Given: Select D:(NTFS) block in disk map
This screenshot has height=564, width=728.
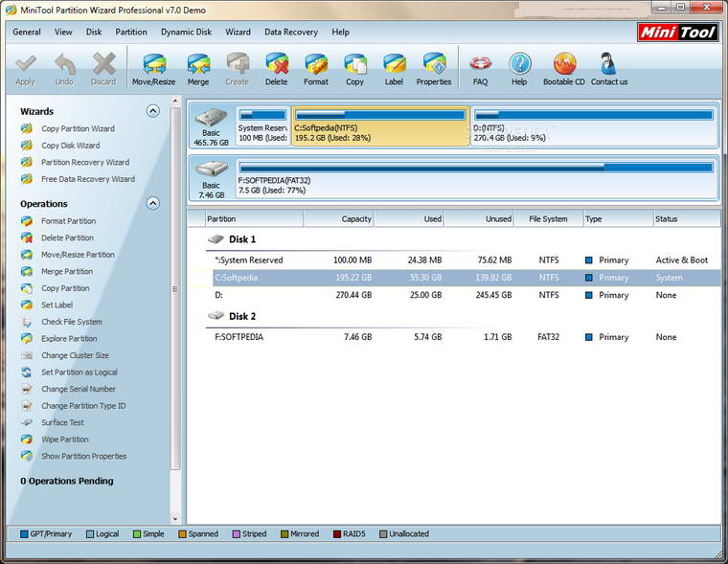Looking at the screenshot, I should [594, 125].
